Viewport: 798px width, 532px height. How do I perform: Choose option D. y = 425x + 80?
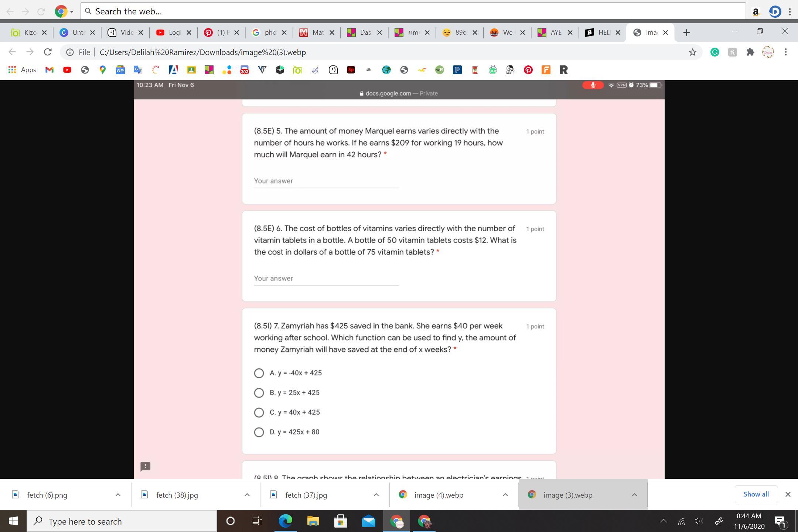(259, 432)
